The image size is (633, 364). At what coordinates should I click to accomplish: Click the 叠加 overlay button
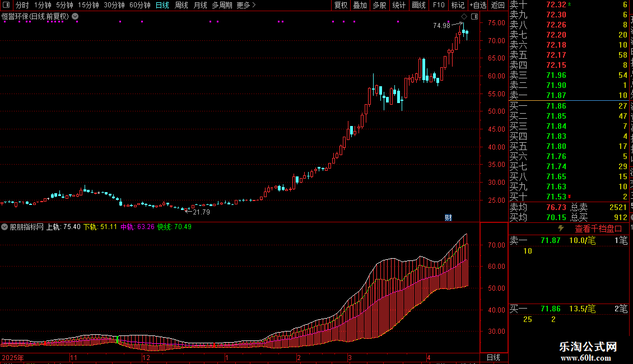pos(360,5)
